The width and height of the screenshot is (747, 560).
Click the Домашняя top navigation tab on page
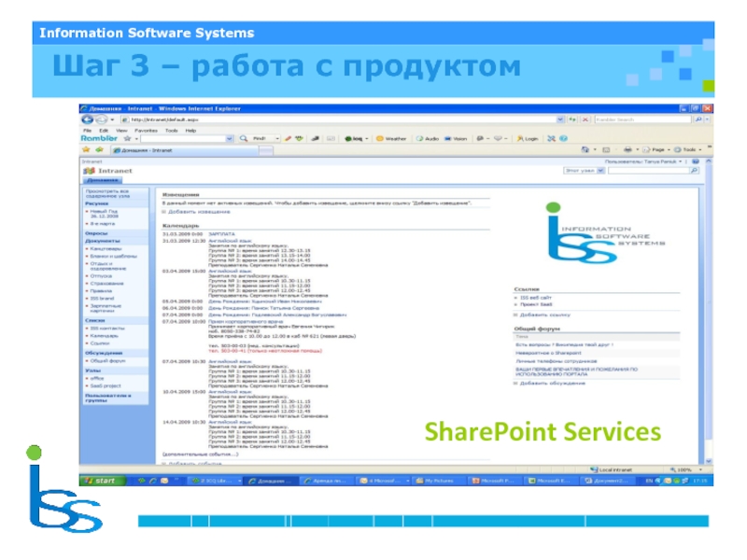[x=103, y=180]
